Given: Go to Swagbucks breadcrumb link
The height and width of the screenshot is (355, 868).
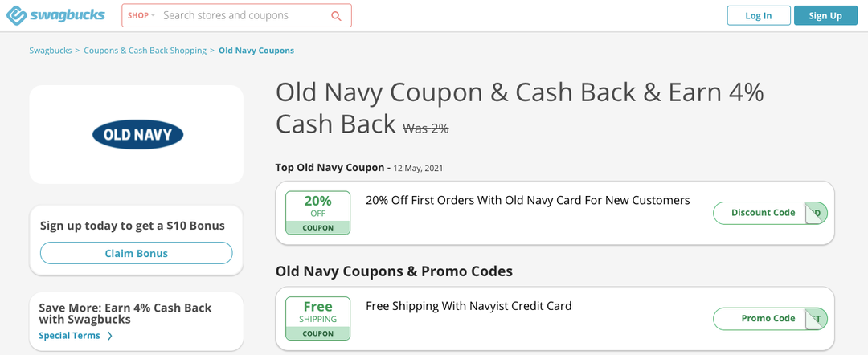Looking at the screenshot, I should 51,51.
